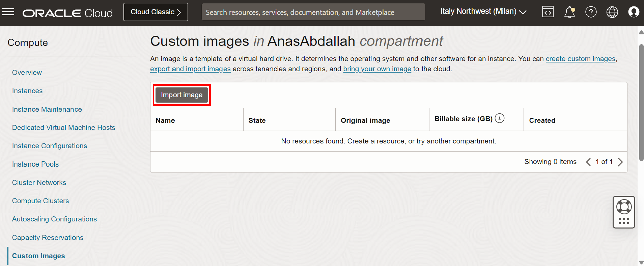
Task: Click the Import image button
Action: coord(182,95)
